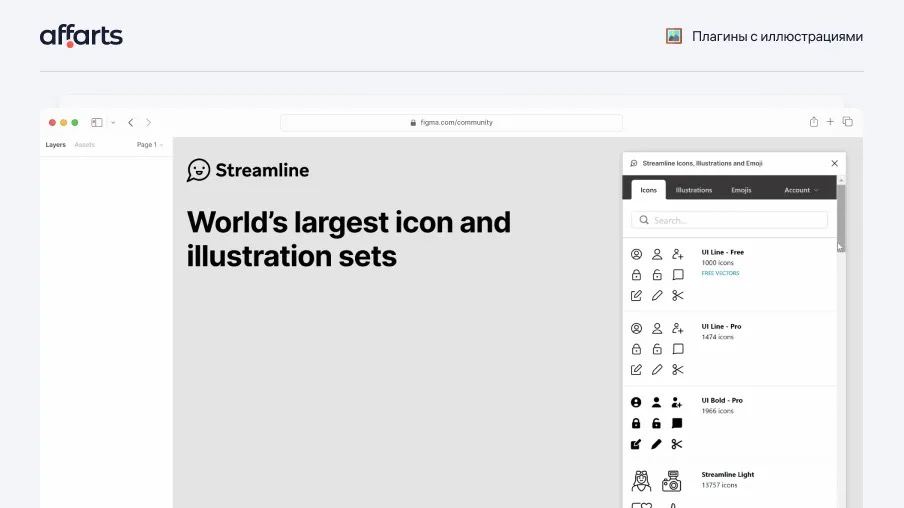Show the tab overview icon
Image resolution: width=904 pixels, height=508 pixels.
point(847,122)
